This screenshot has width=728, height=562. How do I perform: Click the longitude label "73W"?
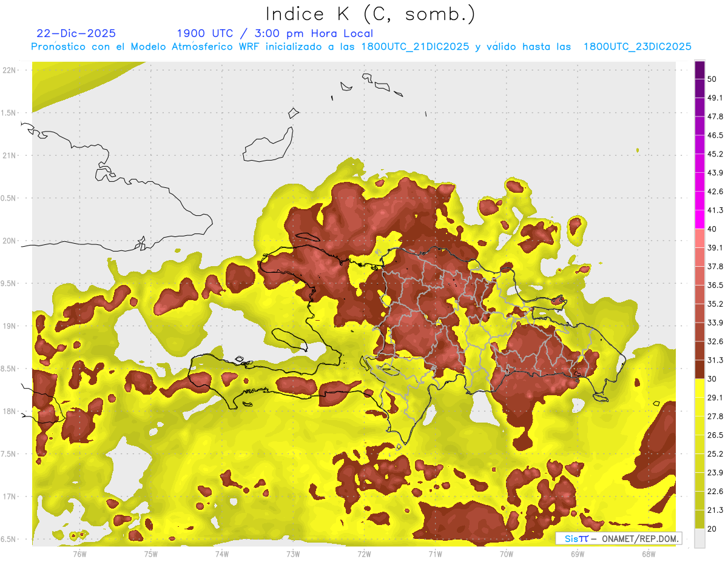coord(293,554)
